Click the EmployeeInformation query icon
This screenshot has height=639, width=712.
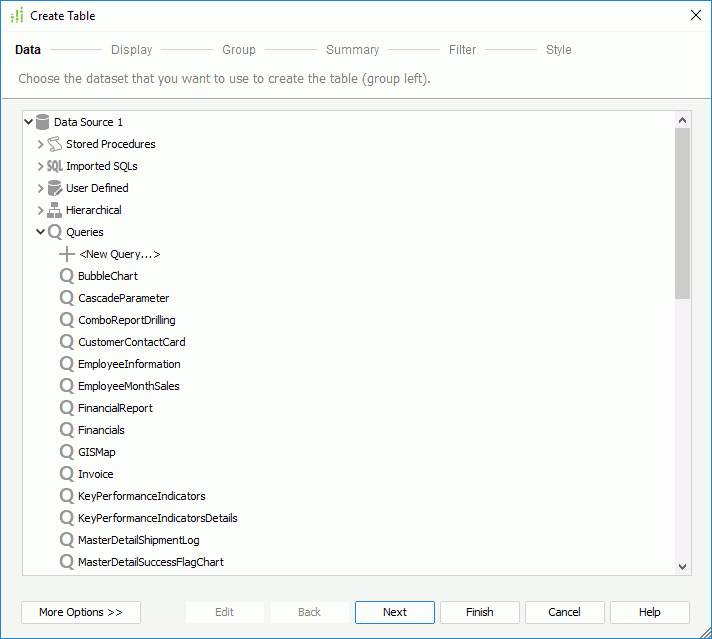[x=67, y=364]
